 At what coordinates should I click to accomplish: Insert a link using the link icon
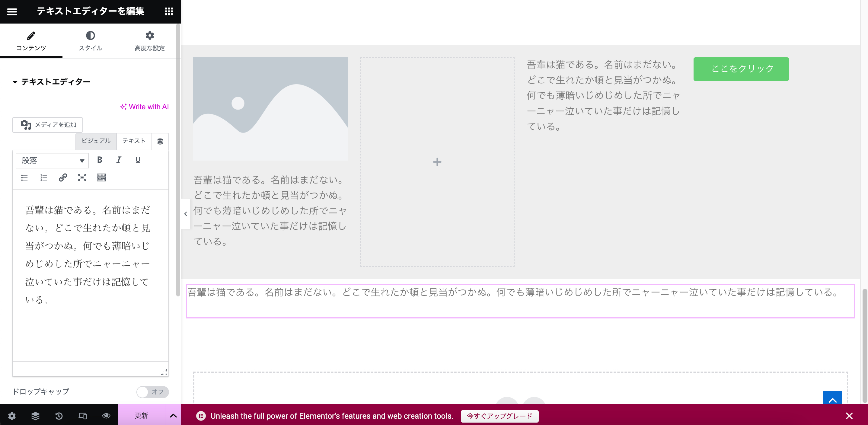coord(63,177)
